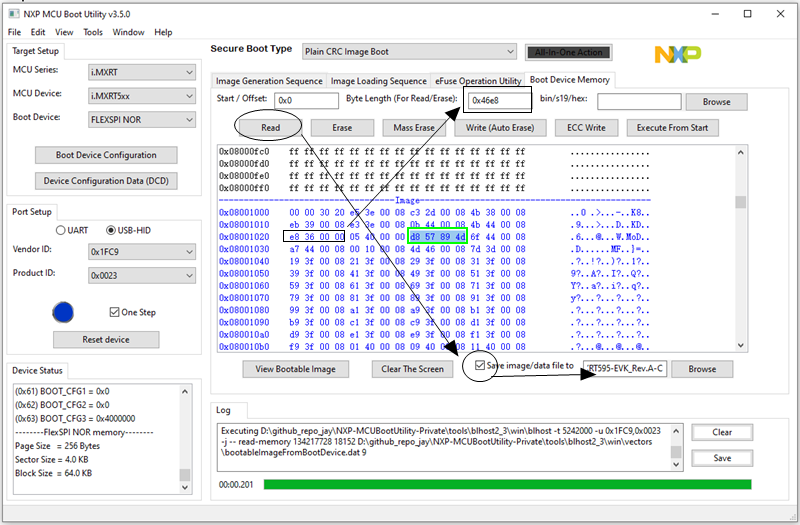Click Log panel scroll down arrow

[x=676, y=464]
